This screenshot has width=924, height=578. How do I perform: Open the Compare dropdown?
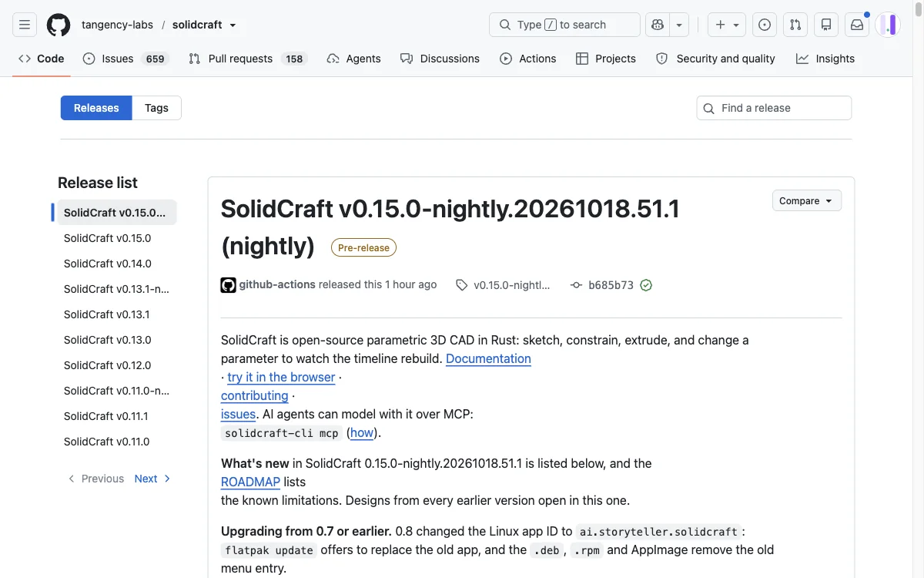(x=806, y=200)
